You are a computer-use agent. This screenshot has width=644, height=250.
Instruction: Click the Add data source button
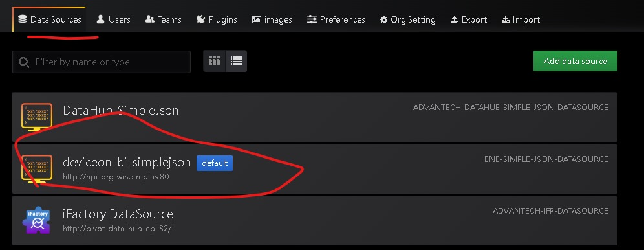[575, 61]
